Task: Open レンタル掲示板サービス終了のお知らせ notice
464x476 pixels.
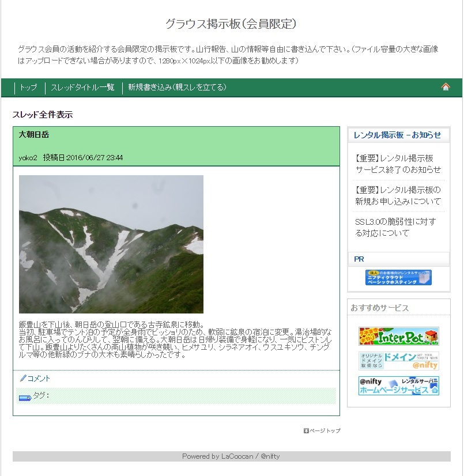Action: 398,164
